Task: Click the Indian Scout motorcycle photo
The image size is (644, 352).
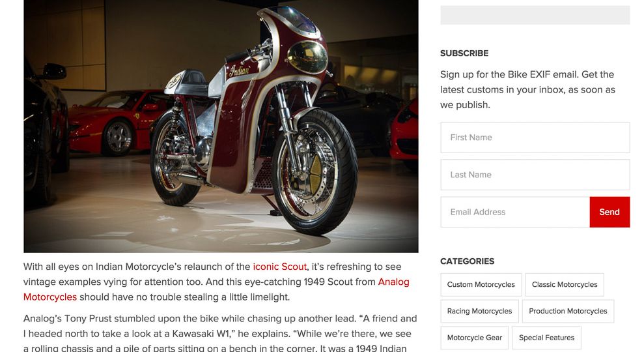Action: pyautogui.click(x=221, y=125)
